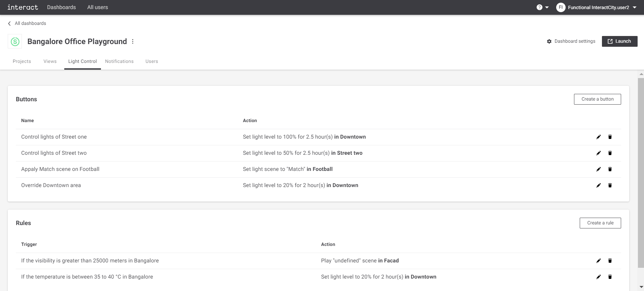
Task: Expand the user account dropdown
Action: pyautogui.click(x=634, y=7)
